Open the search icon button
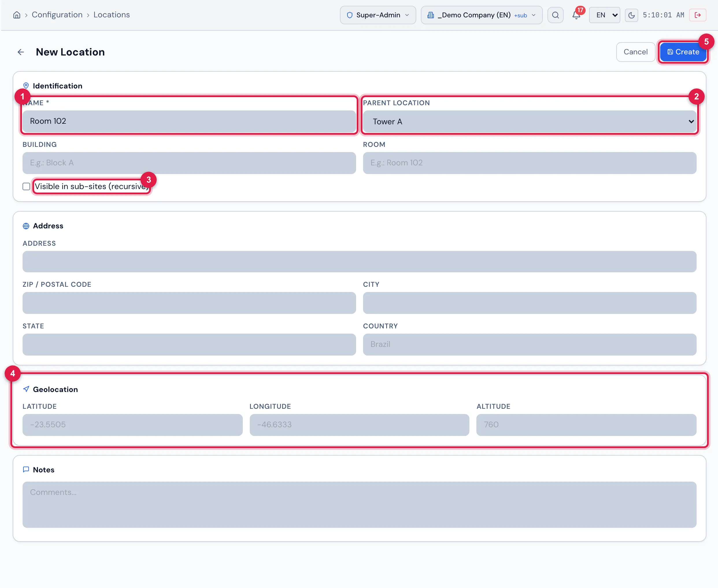718x588 pixels. (x=556, y=15)
